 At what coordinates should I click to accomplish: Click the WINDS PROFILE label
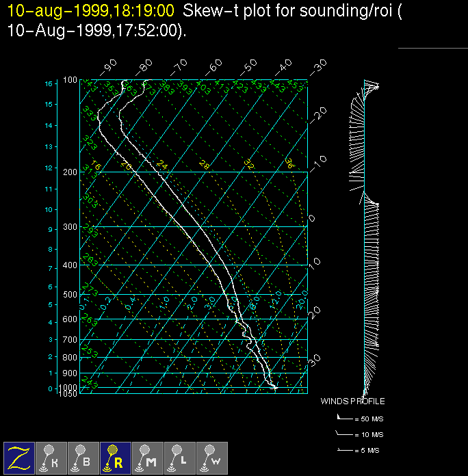(x=352, y=401)
